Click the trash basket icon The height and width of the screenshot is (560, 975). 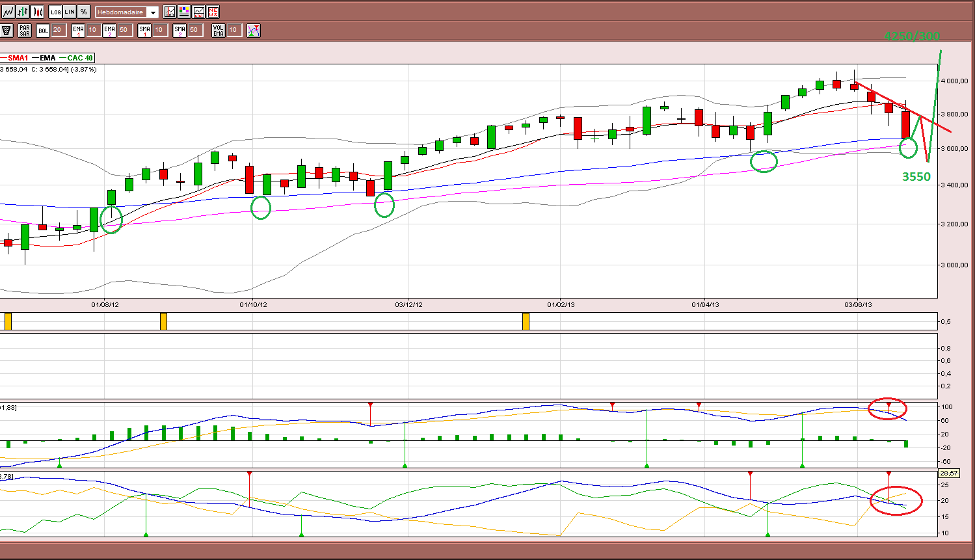coord(7,30)
